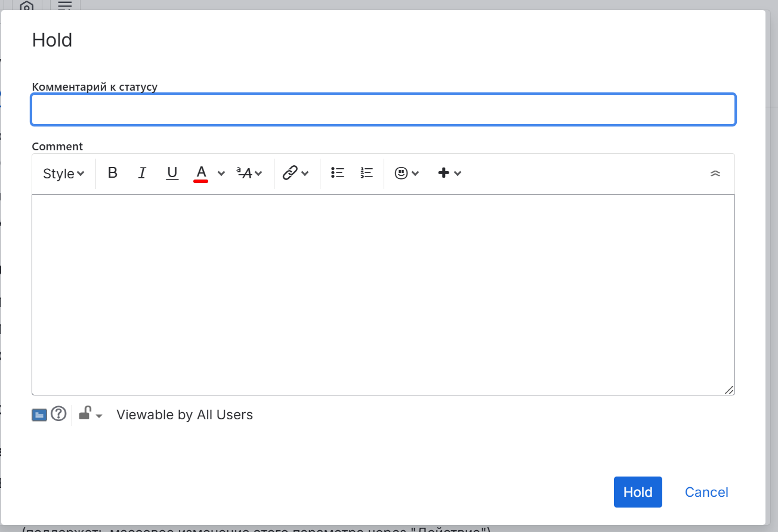Confirm with the blue Hold button

tap(638, 492)
